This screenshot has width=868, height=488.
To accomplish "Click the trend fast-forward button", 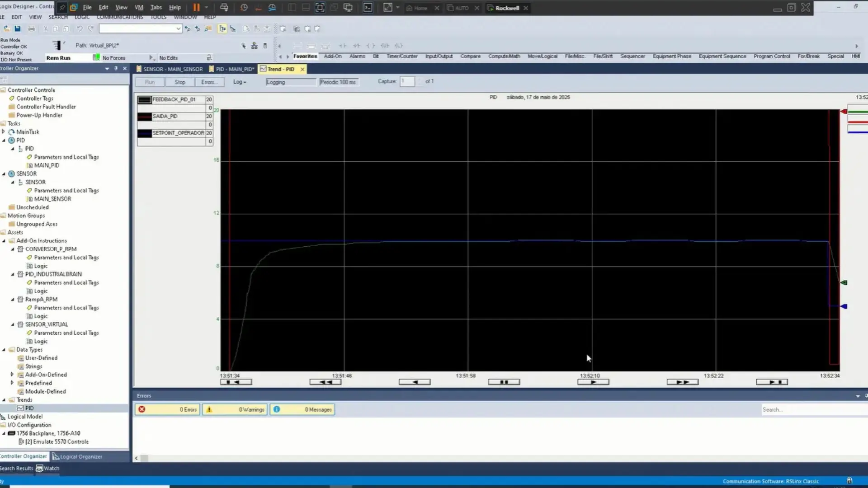I will 682,382.
